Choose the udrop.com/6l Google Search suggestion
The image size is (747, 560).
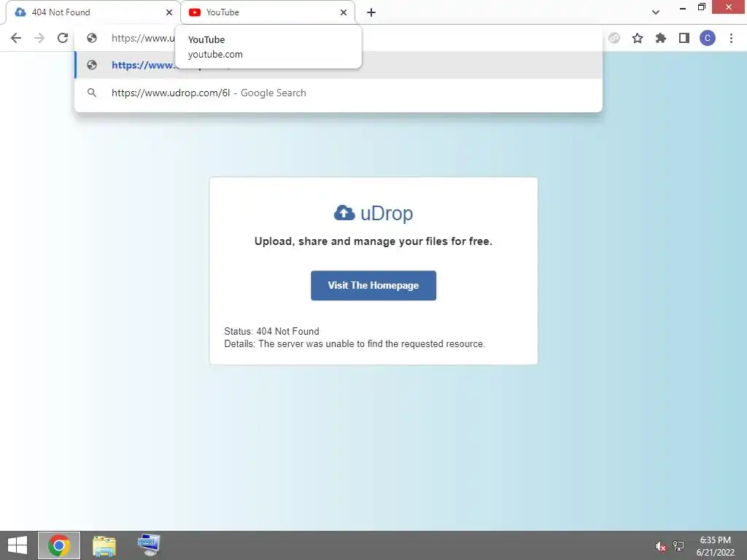tap(338, 93)
